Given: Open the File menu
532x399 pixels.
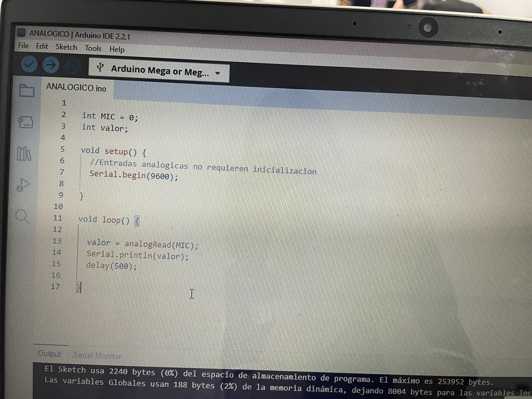Looking at the screenshot, I should coord(23,46).
